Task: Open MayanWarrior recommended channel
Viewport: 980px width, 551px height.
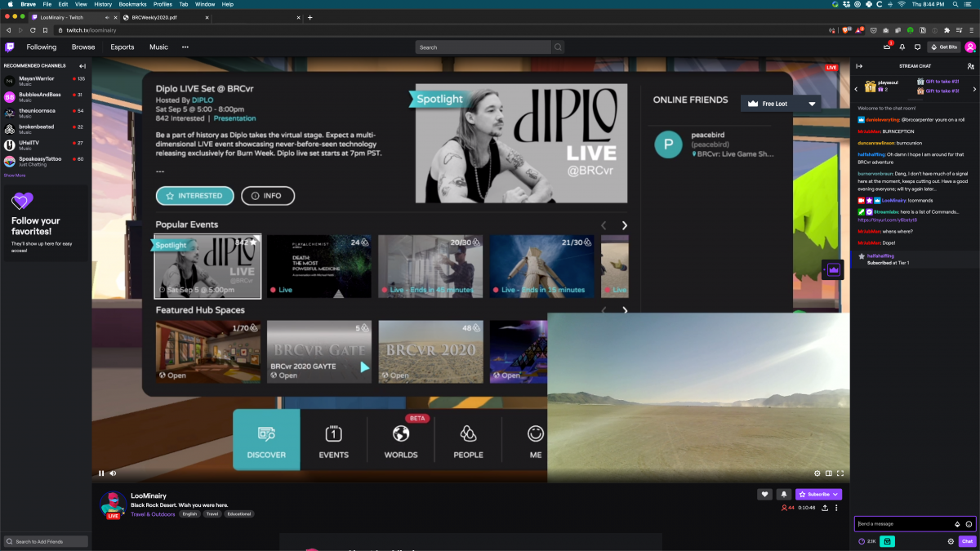Action: pos(45,80)
